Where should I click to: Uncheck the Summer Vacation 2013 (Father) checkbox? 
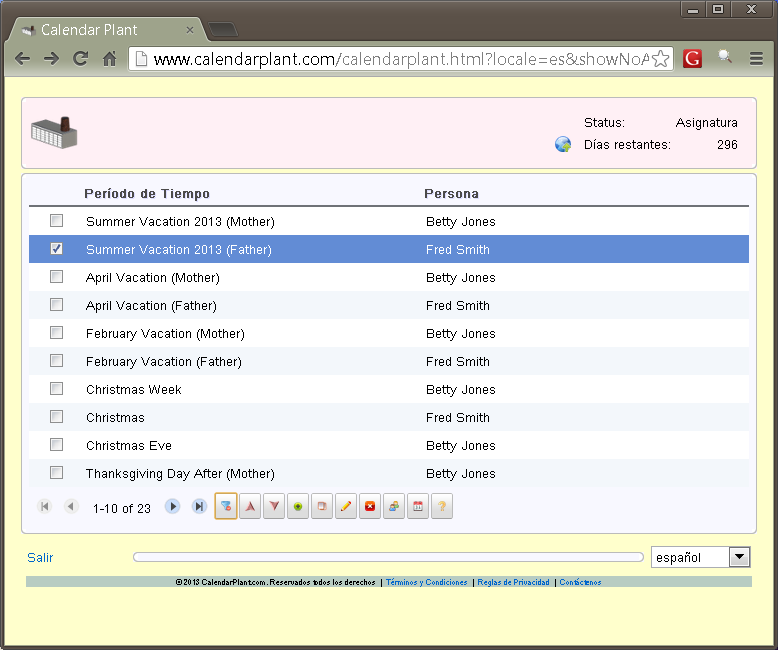pyautogui.click(x=57, y=249)
